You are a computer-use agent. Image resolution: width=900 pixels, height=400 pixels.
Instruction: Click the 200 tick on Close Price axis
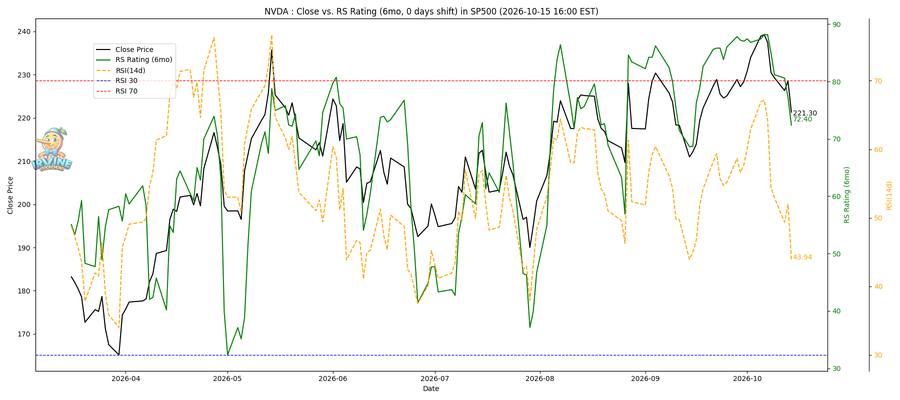[x=25, y=205]
